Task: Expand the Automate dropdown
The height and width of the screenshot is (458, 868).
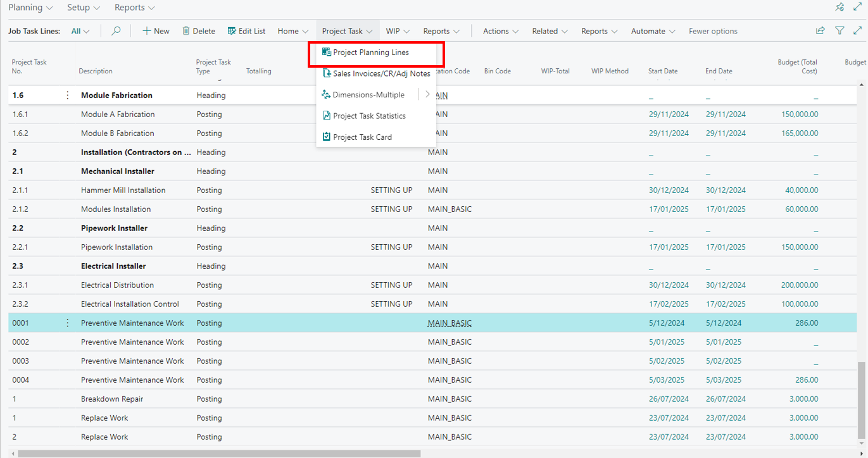Action: (653, 31)
